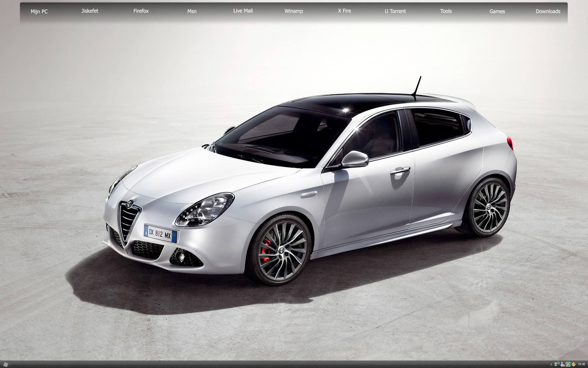Open the Mijn PC launcher item
Screen dimensions: 588x368
[x=39, y=11]
